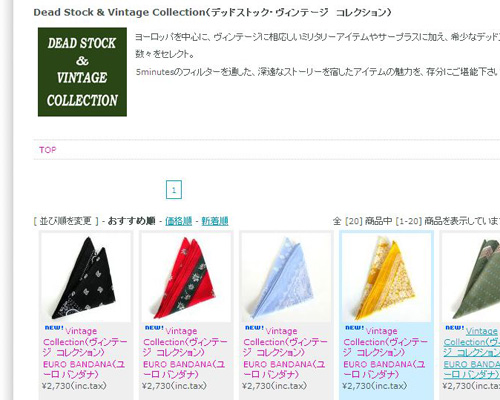Click the light blue bandana title link
Screen dimensions: 500x400
[x=285, y=353]
